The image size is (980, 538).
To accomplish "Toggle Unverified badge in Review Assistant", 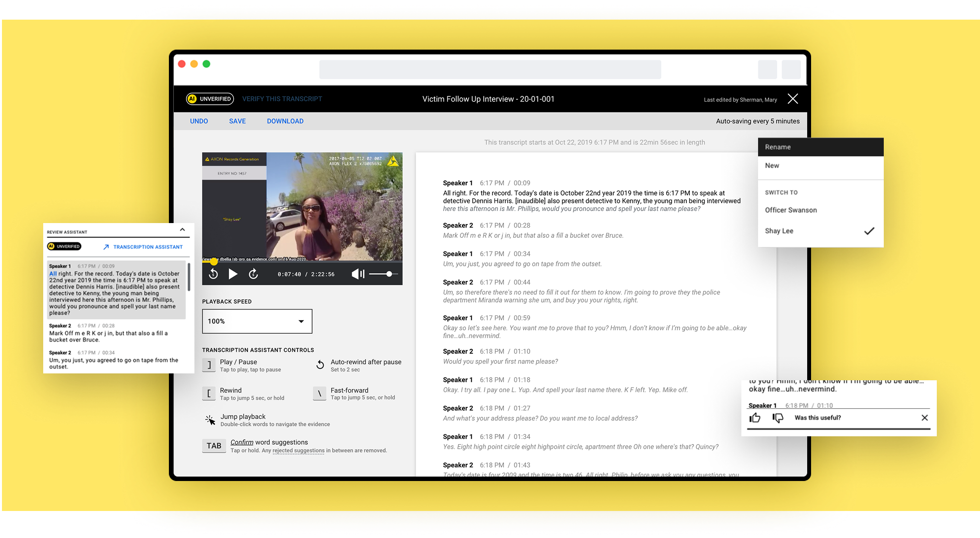I will 64,247.
